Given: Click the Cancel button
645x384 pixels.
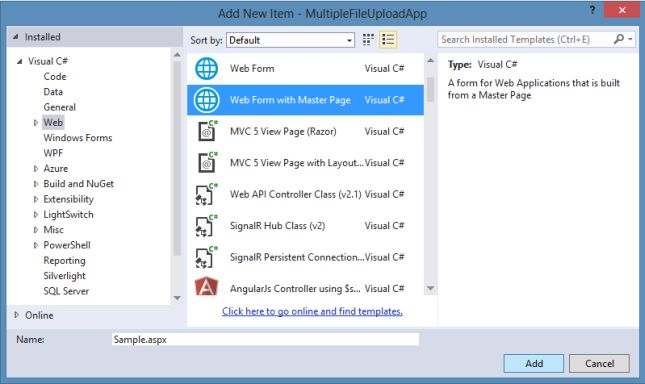Looking at the screenshot, I should tap(599, 363).
